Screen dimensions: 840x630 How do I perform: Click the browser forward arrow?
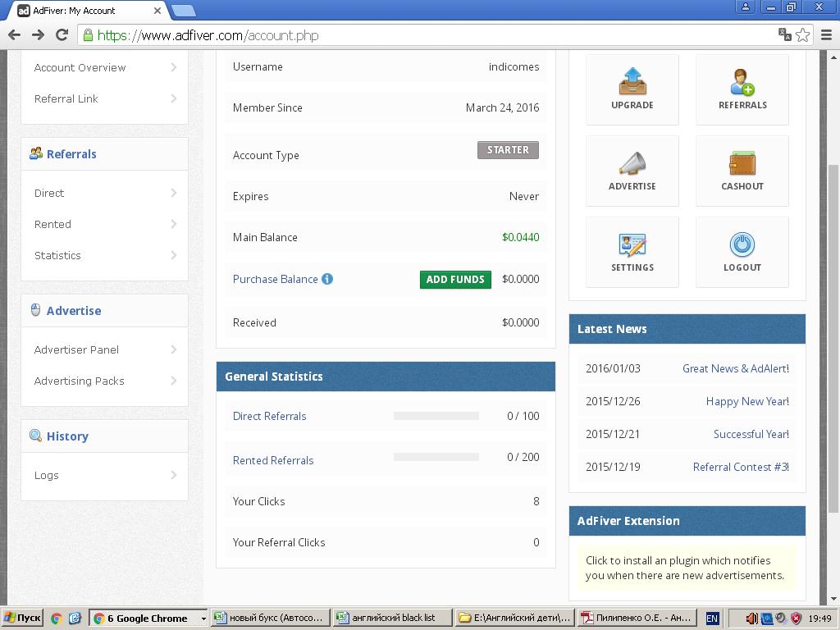coord(38,35)
